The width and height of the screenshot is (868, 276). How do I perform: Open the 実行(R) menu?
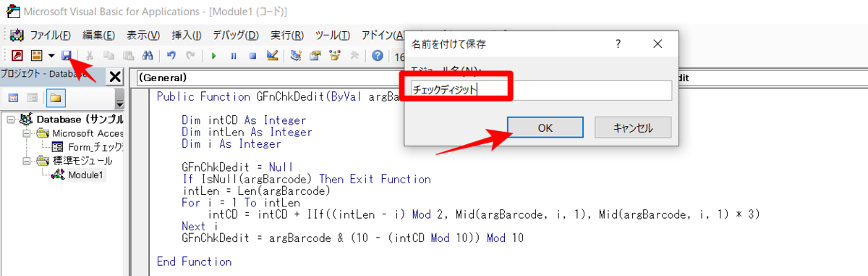(287, 35)
